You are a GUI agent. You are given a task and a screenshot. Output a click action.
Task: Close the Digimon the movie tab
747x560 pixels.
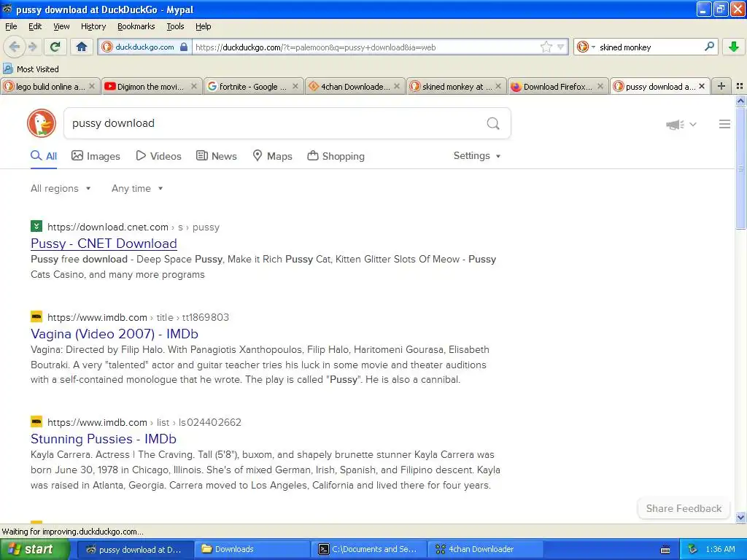(x=194, y=86)
